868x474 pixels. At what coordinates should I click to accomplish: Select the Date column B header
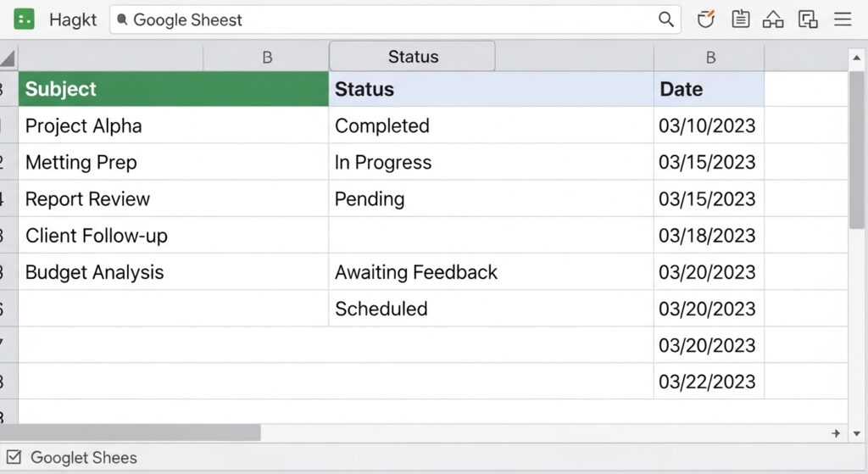click(x=709, y=58)
